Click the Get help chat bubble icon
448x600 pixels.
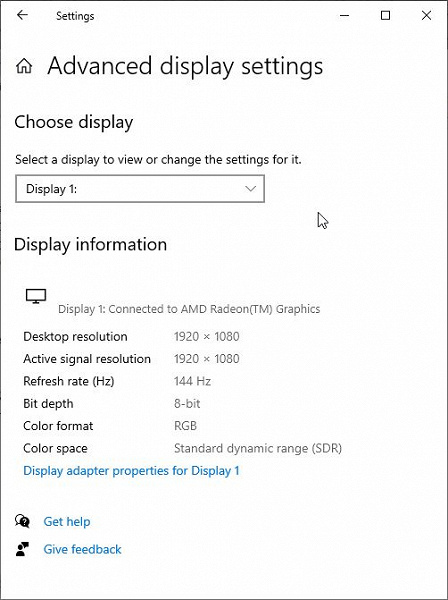22,521
